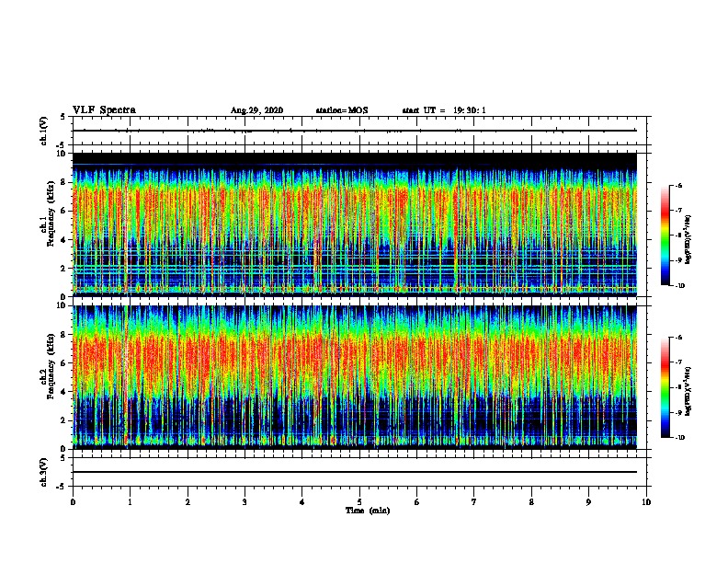Select the "ch.1(V)" axis label
The image size is (728, 563).
point(43,131)
